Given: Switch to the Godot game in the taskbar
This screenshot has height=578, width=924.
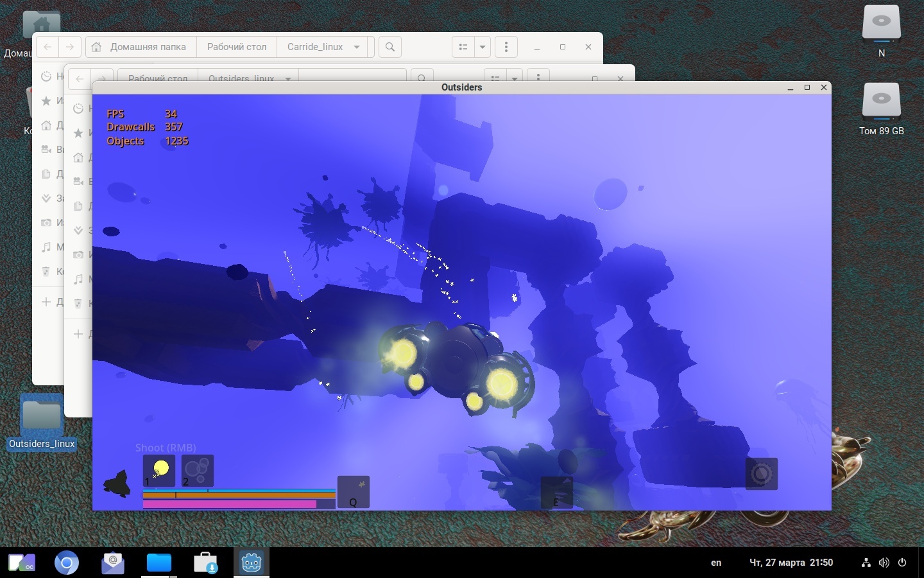Looking at the screenshot, I should [x=252, y=563].
